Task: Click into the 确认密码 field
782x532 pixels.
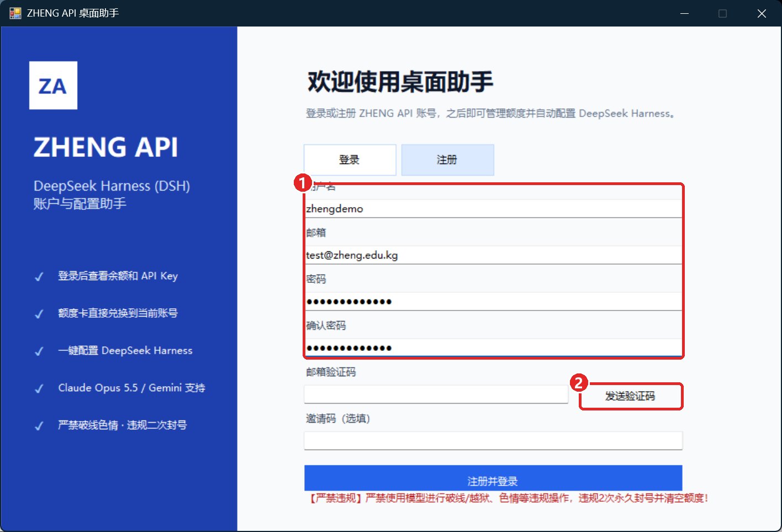Action: (x=493, y=347)
